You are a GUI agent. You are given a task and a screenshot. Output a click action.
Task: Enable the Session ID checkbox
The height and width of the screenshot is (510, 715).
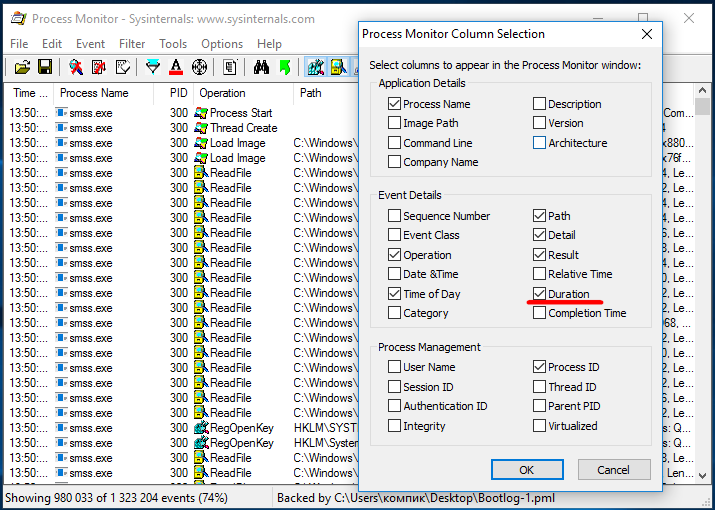point(394,386)
